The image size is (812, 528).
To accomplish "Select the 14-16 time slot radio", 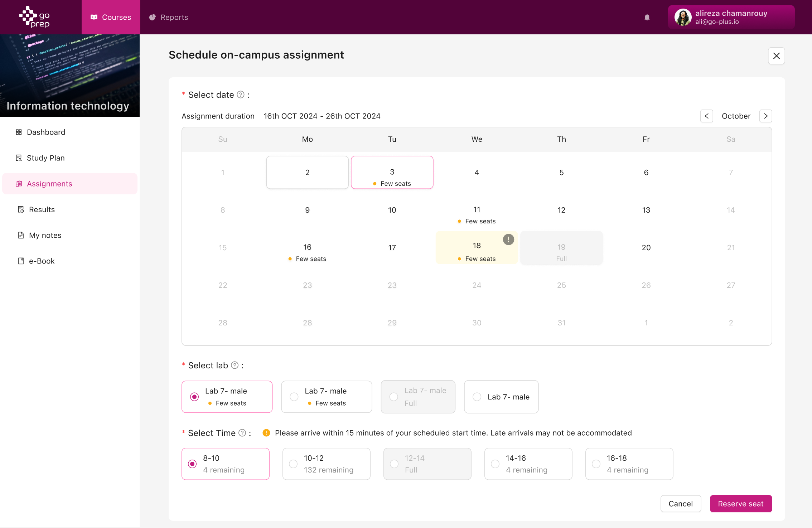I will (495, 464).
